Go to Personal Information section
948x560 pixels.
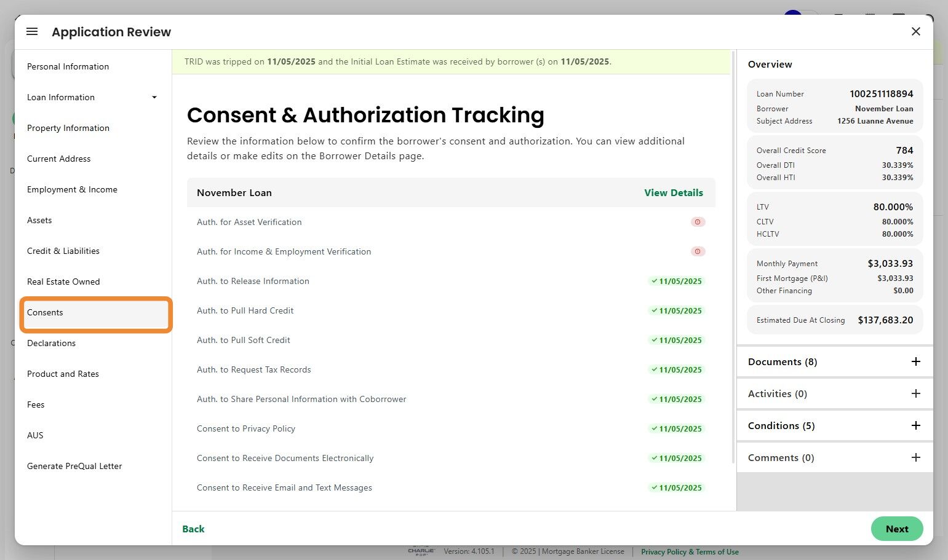tap(68, 66)
